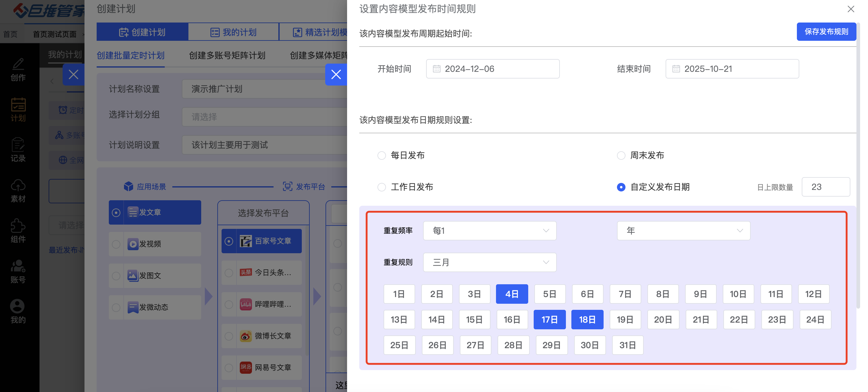Select the 19日 date button
The width and height of the screenshot is (868, 392).
(x=625, y=320)
